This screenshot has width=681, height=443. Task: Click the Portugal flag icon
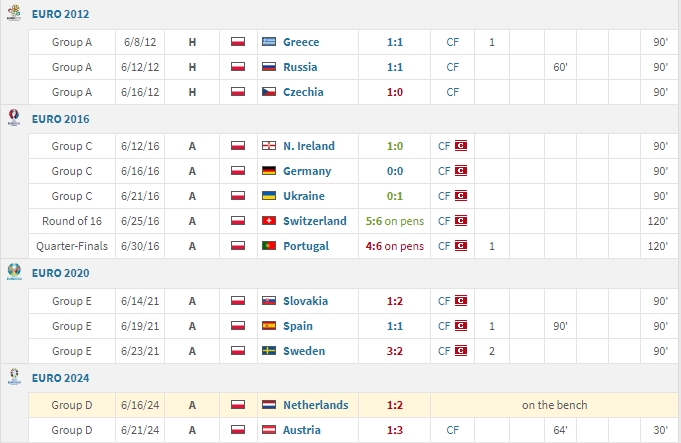tap(268, 245)
